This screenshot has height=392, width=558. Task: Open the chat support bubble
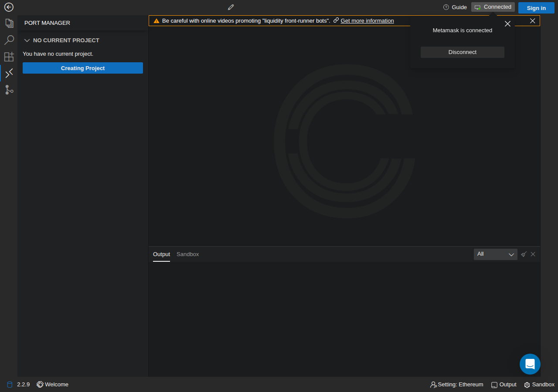[530, 364]
